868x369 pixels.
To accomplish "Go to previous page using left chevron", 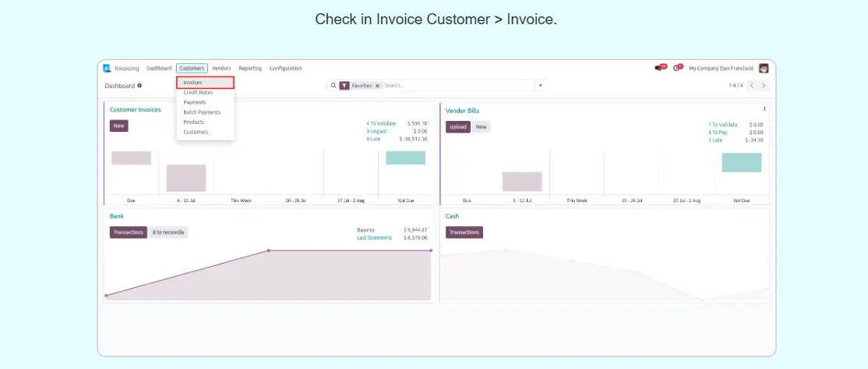I will coord(752,86).
